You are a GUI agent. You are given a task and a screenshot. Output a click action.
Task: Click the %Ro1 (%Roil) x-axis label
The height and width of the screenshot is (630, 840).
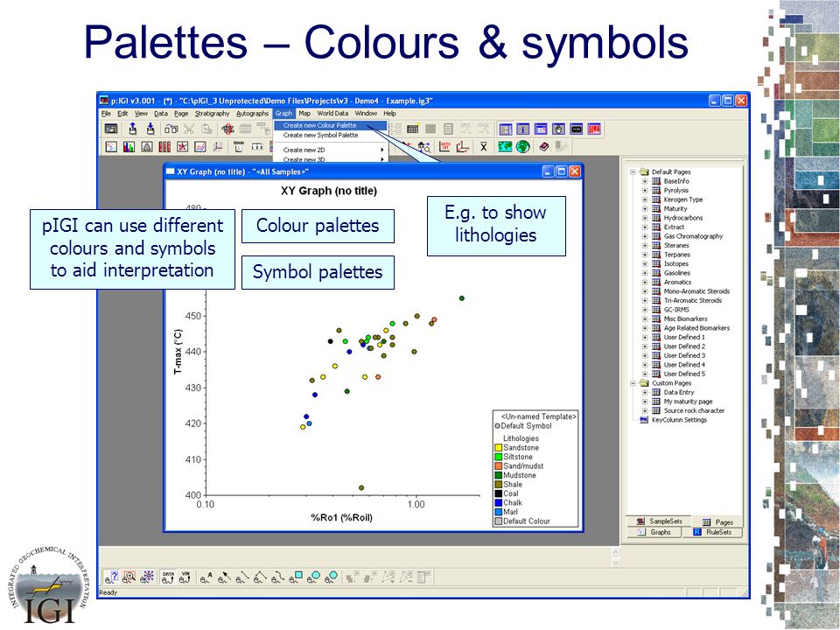point(342,517)
